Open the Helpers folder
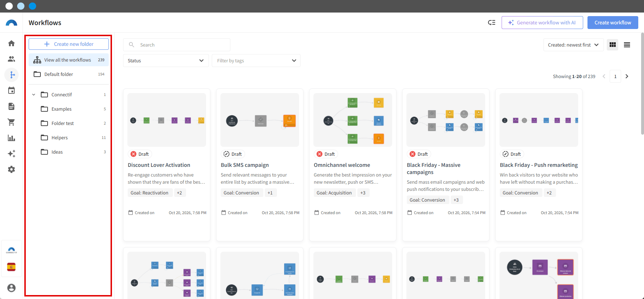Viewport: 644px width, 299px height. click(69, 138)
